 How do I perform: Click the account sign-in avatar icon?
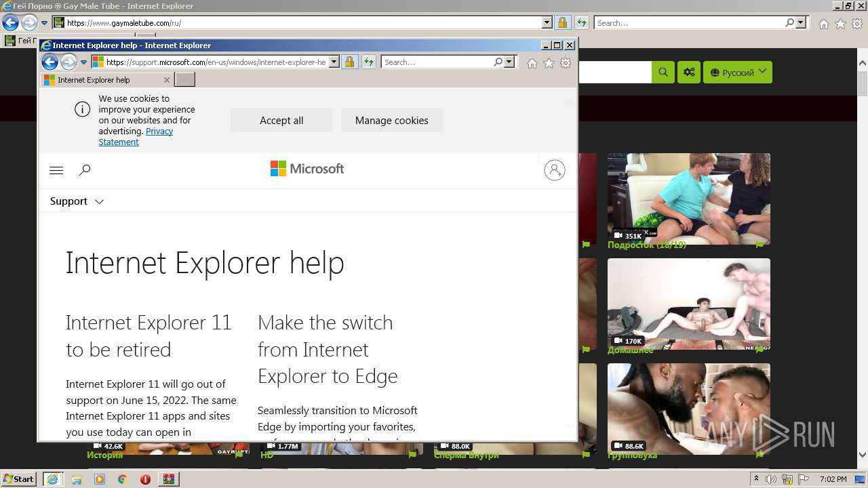(555, 170)
